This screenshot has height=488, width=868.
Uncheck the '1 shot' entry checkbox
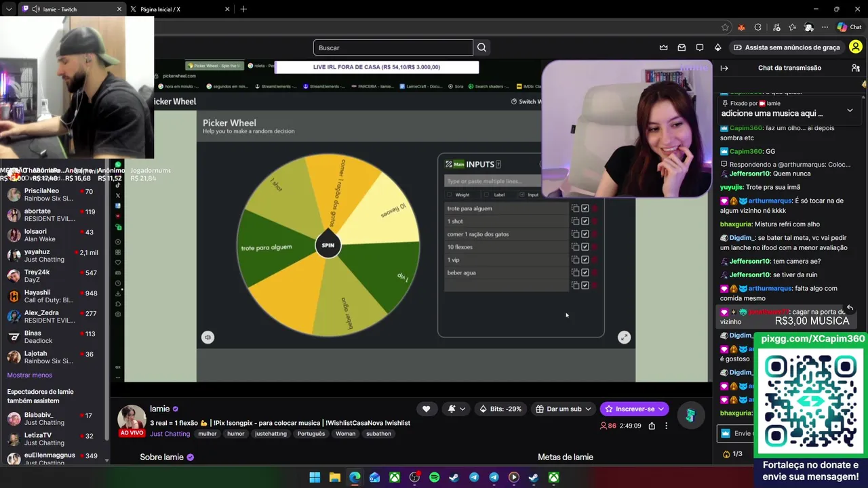click(x=585, y=222)
